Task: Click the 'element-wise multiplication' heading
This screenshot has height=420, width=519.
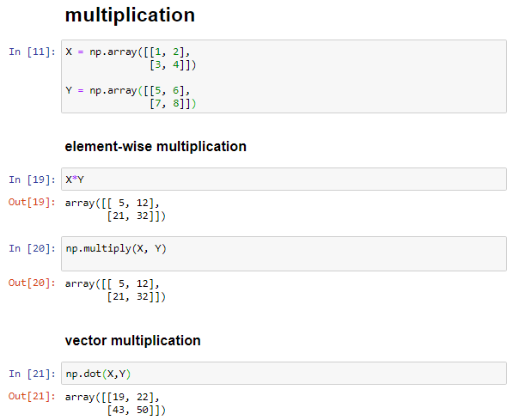Action: pyautogui.click(x=156, y=146)
